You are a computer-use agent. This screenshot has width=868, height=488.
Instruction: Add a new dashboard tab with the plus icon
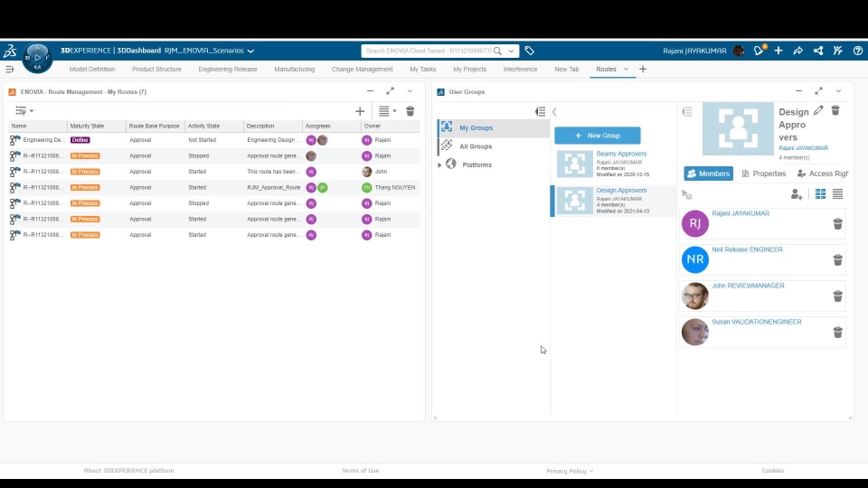tap(643, 70)
